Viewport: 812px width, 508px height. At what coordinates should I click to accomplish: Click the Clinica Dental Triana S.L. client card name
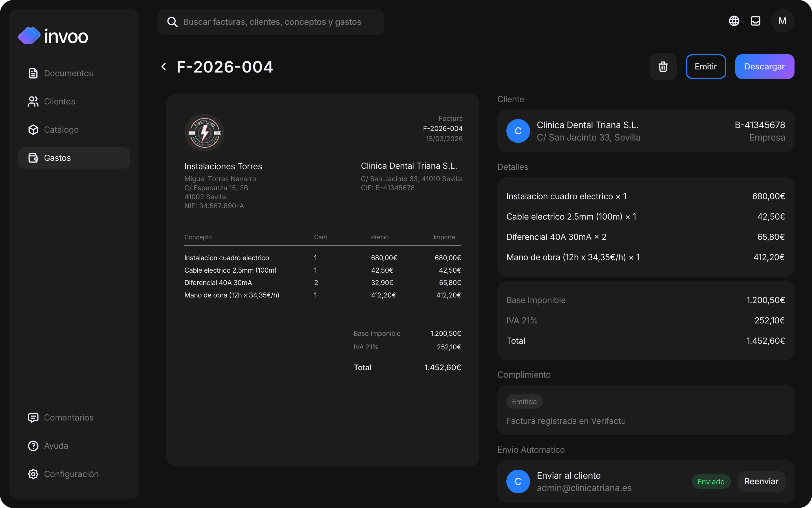(x=588, y=125)
